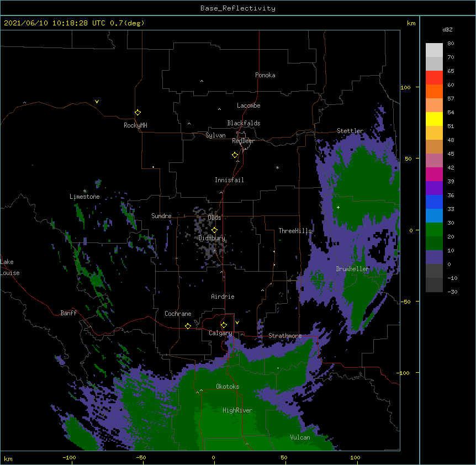This screenshot has height=465, width=476.
Task: Click the Lake Louise label
Action: click(x=10, y=267)
